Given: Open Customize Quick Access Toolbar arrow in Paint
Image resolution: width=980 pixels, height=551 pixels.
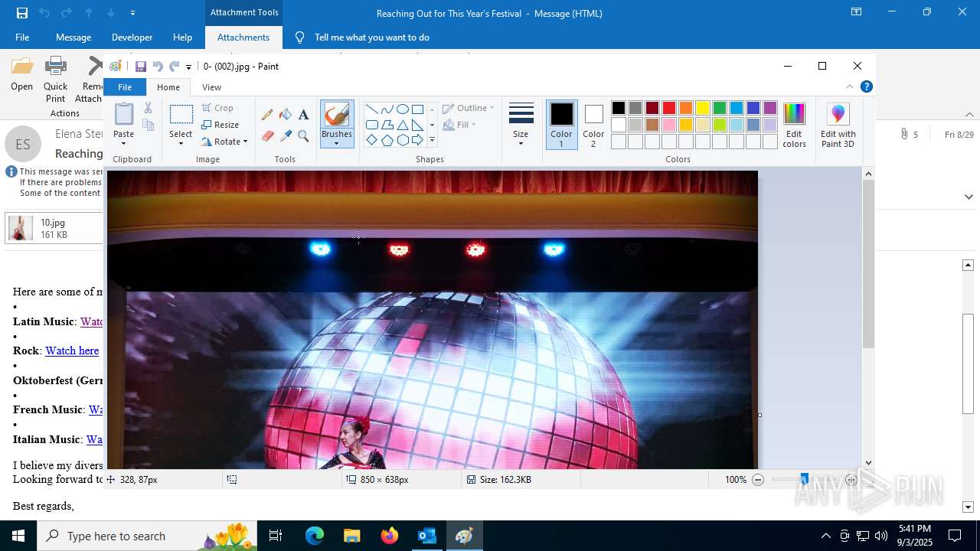Looking at the screenshot, I should 189,67.
